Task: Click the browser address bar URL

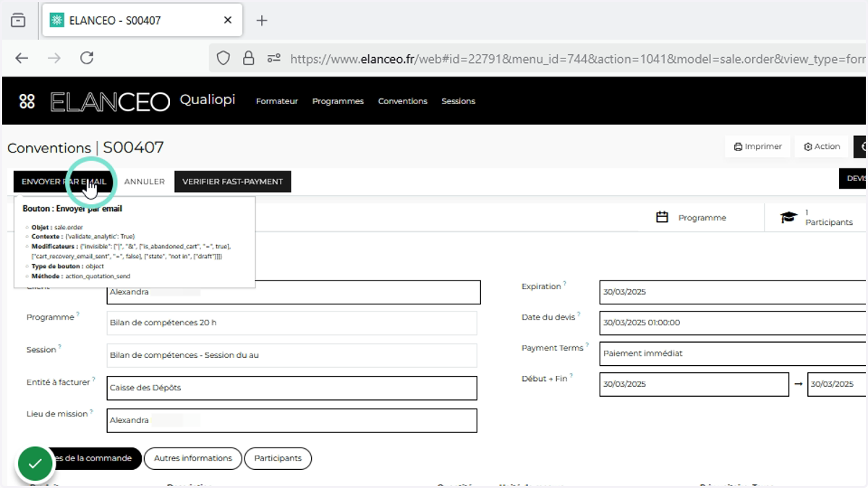Action: 577,59
